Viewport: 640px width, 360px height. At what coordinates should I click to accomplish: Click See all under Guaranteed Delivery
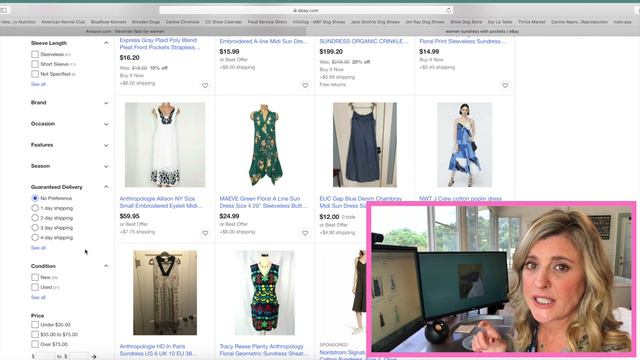point(38,248)
